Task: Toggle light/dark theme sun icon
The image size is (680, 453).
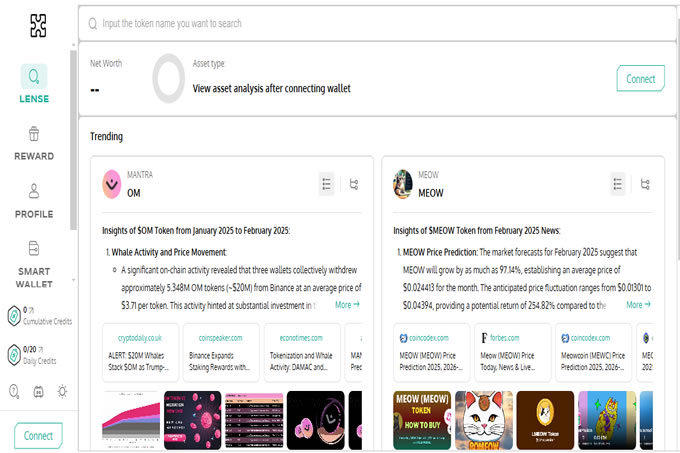Action: click(x=62, y=391)
